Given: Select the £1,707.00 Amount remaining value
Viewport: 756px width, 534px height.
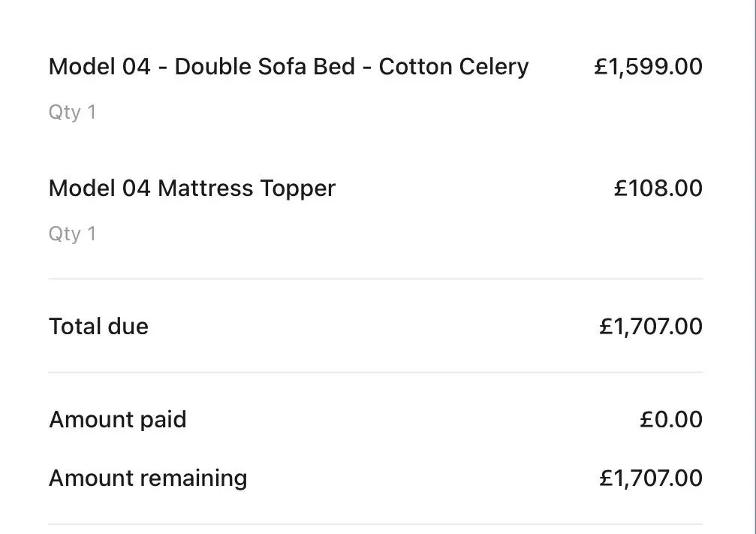Looking at the screenshot, I should tap(651, 478).
